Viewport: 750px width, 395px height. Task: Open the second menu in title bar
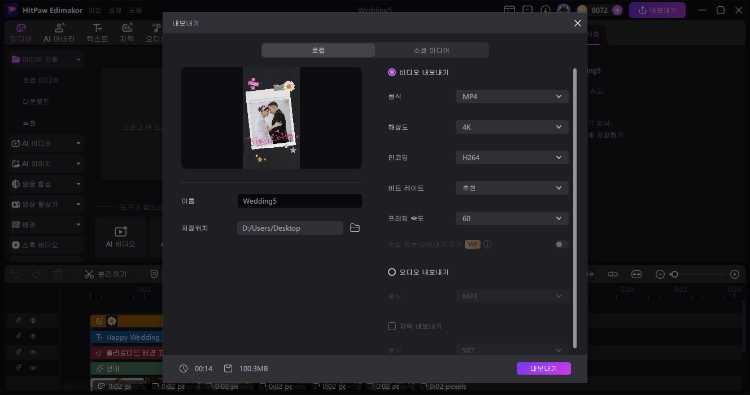(115, 10)
